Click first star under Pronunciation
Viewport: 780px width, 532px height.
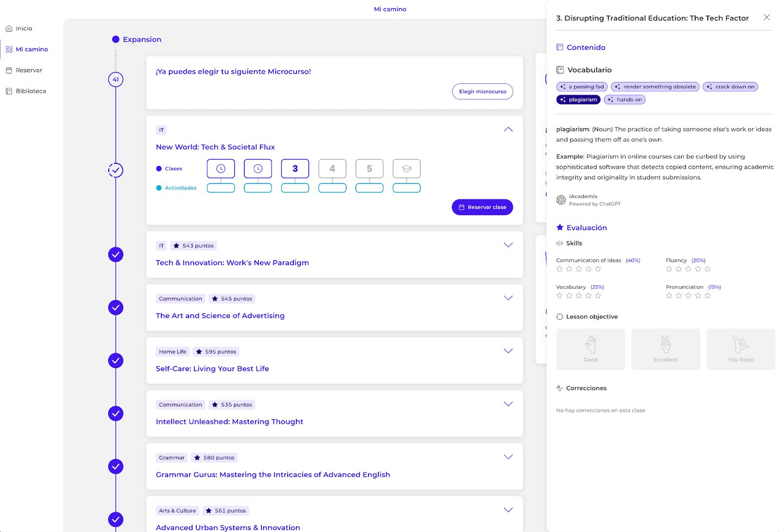669,296
